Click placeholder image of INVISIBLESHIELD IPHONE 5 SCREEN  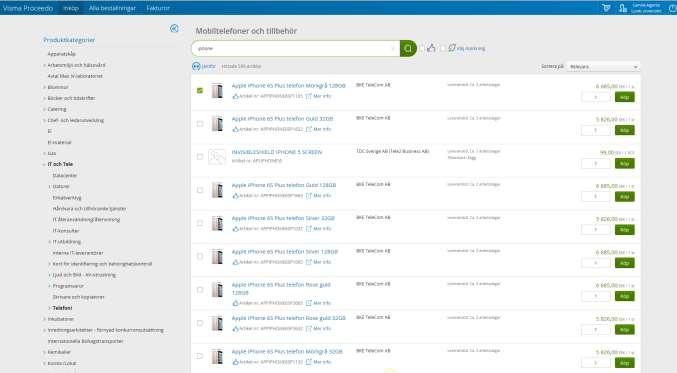click(217, 157)
